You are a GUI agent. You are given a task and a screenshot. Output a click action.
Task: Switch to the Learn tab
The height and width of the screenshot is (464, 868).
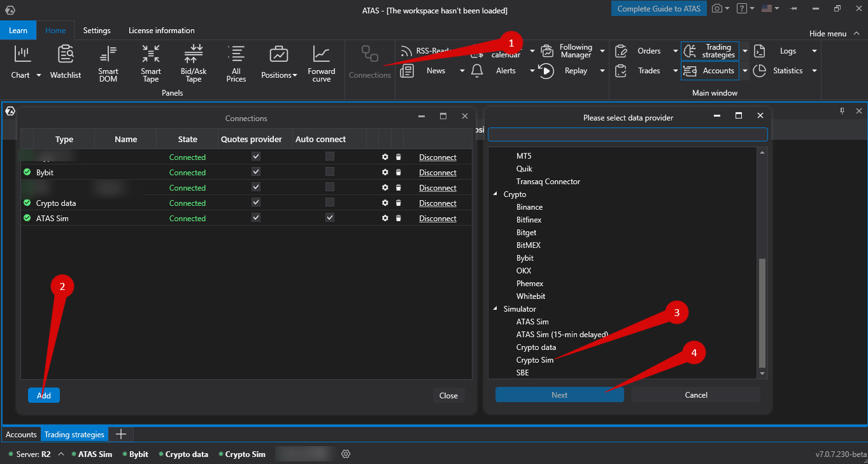tap(18, 30)
